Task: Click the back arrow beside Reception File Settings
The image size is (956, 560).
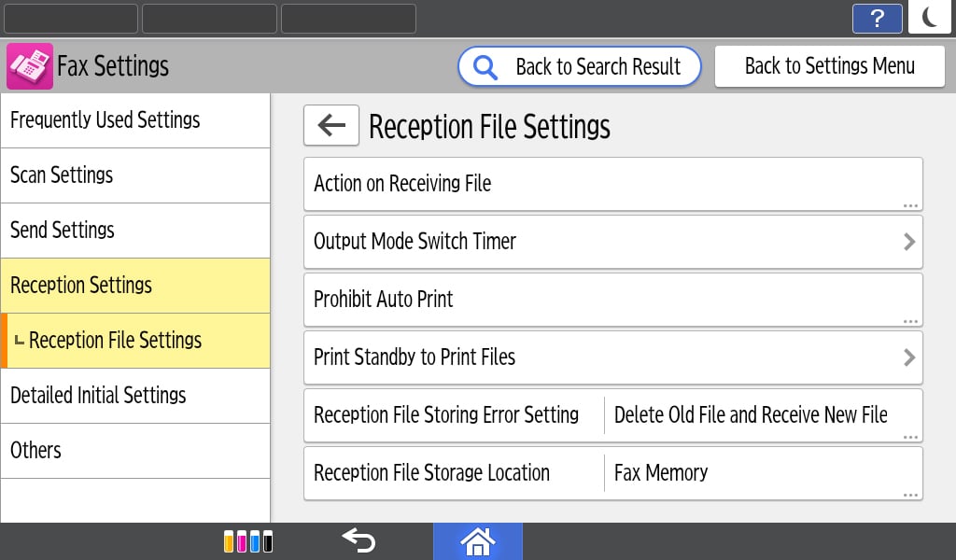Action: (x=331, y=125)
